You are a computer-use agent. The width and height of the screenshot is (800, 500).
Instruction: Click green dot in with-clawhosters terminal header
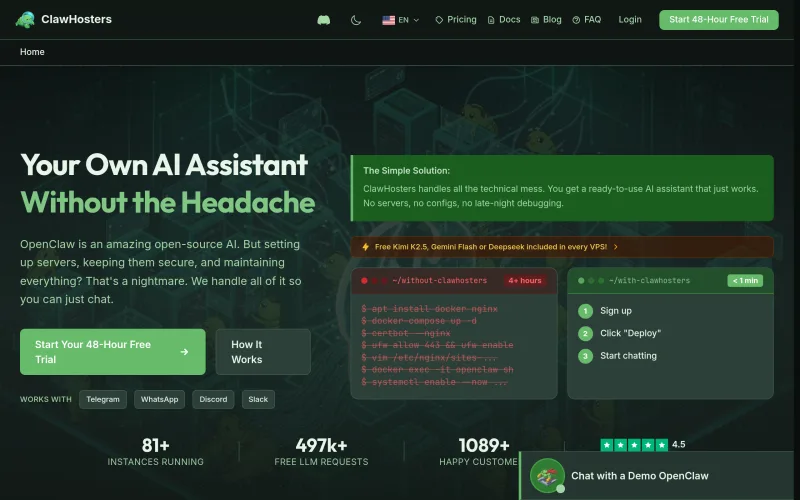click(581, 281)
